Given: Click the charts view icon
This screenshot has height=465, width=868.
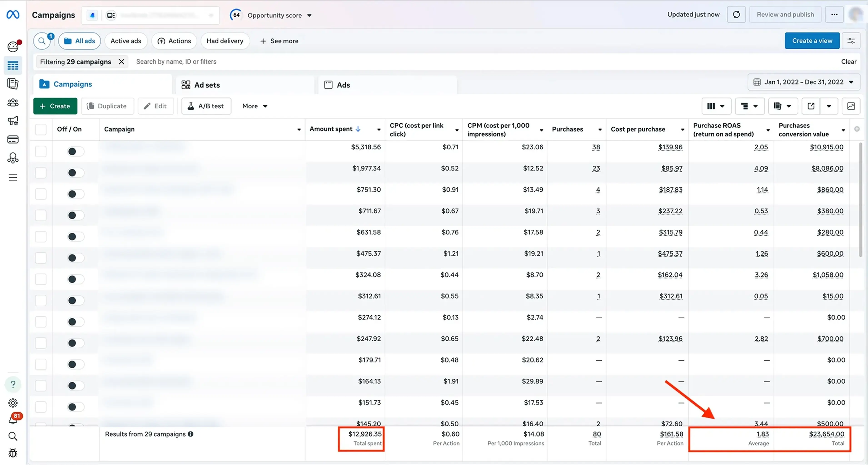Looking at the screenshot, I should coord(851,106).
